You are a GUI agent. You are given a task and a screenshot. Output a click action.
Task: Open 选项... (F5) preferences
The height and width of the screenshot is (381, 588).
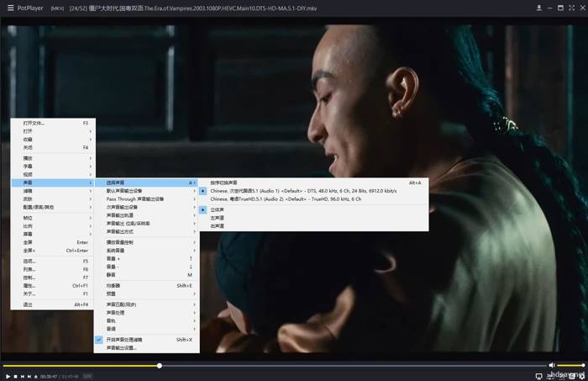pos(53,261)
